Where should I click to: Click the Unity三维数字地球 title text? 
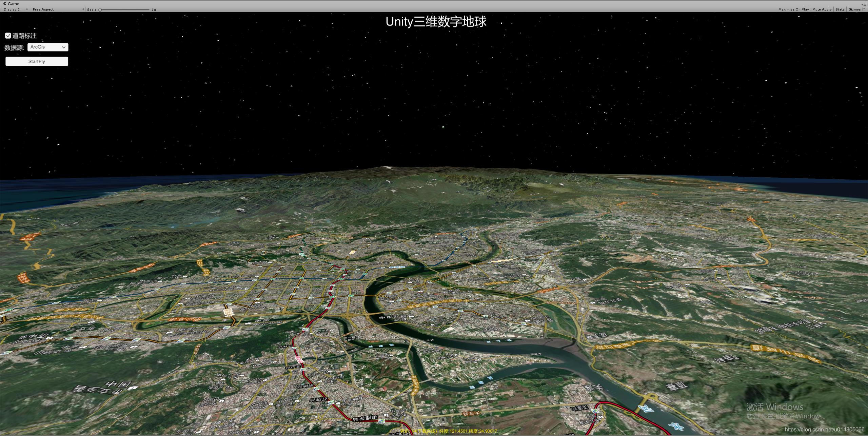click(x=436, y=22)
